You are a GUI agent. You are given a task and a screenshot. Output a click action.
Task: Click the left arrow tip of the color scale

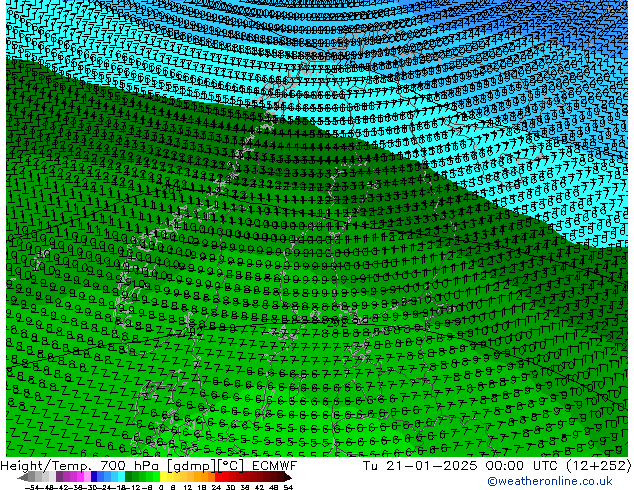click(23, 478)
